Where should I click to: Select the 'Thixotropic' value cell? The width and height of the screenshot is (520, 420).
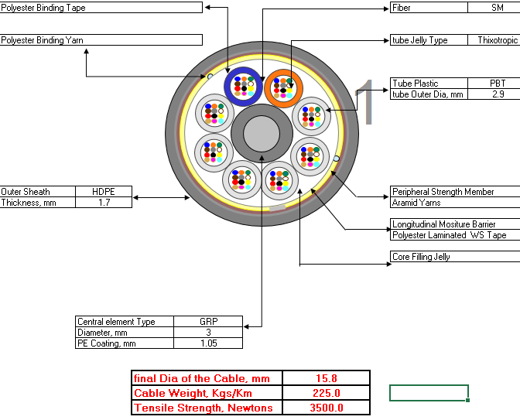494,39
